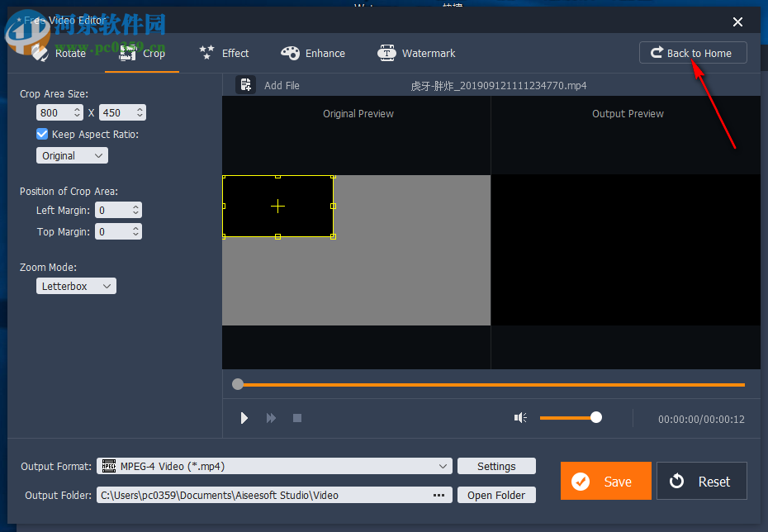Screen dimensions: 768x532
Task: Open the Zoom Mode Letterbox dropdown
Action: (76, 285)
